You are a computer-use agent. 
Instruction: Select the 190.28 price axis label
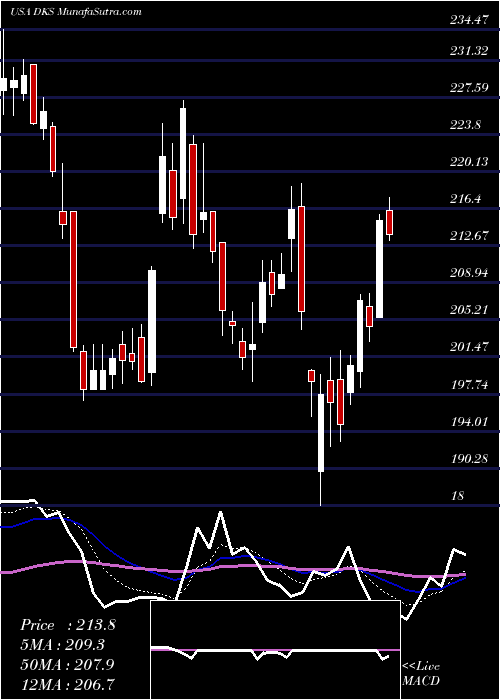[x=468, y=458]
